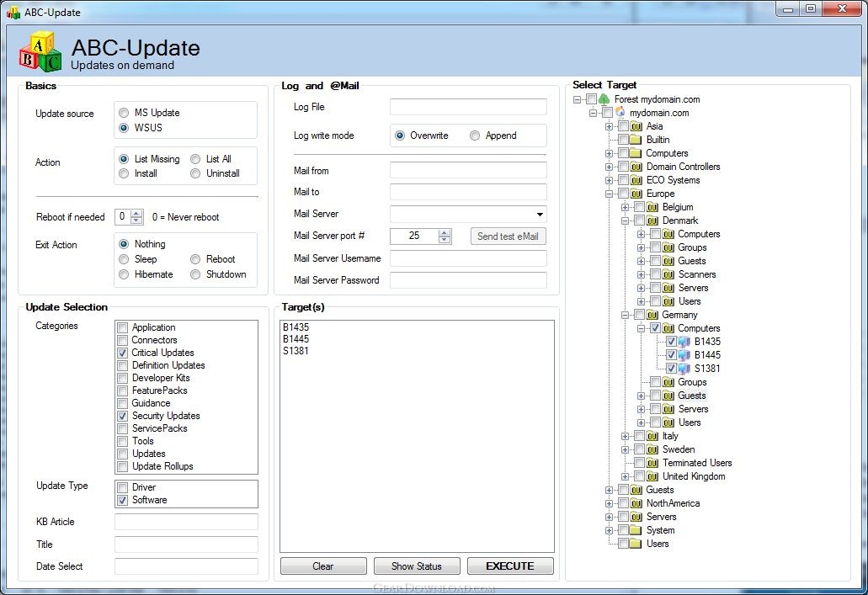Click the mydomain.com domain icon
868x595 pixels.
[x=620, y=113]
